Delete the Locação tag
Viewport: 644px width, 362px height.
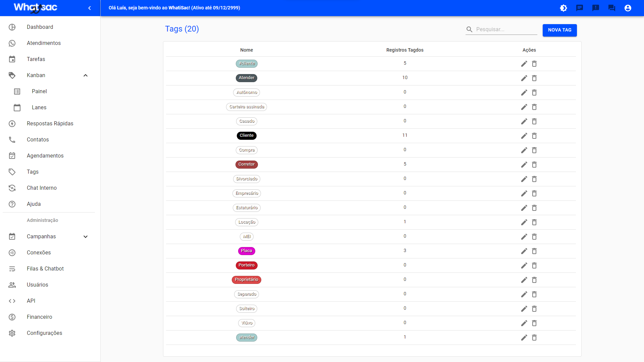pos(534,222)
